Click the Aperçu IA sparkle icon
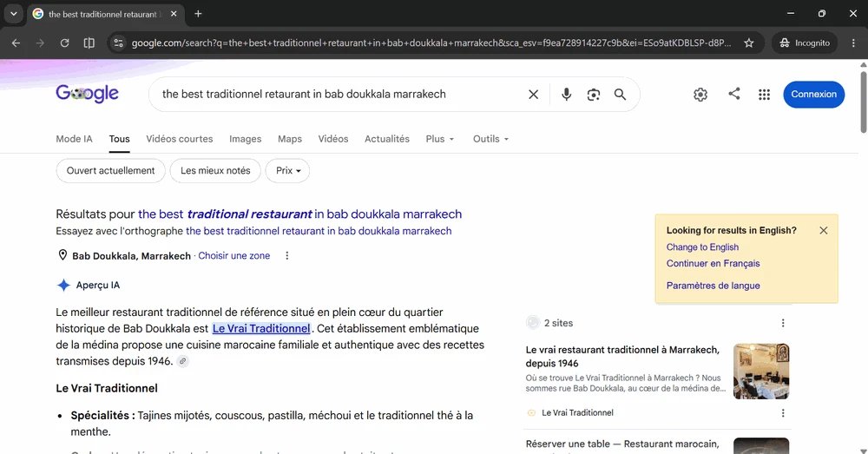Viewport: 868px width, 454px height. [x=63, y=285]
